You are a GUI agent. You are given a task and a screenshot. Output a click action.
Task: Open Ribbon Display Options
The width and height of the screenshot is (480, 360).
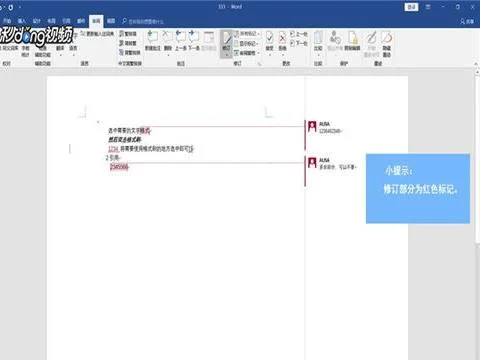428,7
